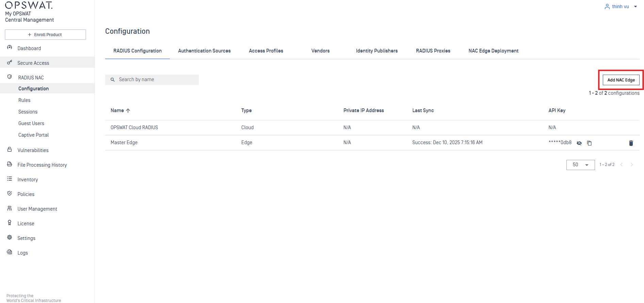This screenshot has width=644, height=303.
Task: Click the Edge type cell
Action: click(x=247, y=142)
